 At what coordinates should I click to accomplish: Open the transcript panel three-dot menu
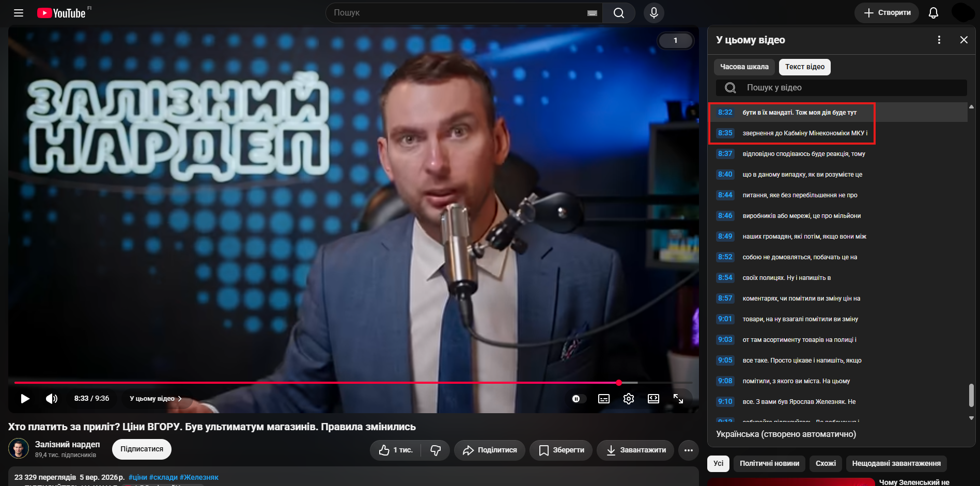click(x=939, y=40)
